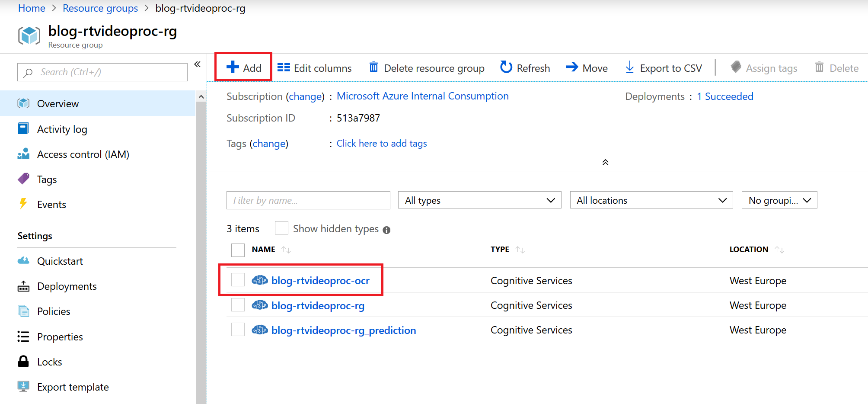Click the Edit columns icon
868x404 pixels.
click(284, 67)
